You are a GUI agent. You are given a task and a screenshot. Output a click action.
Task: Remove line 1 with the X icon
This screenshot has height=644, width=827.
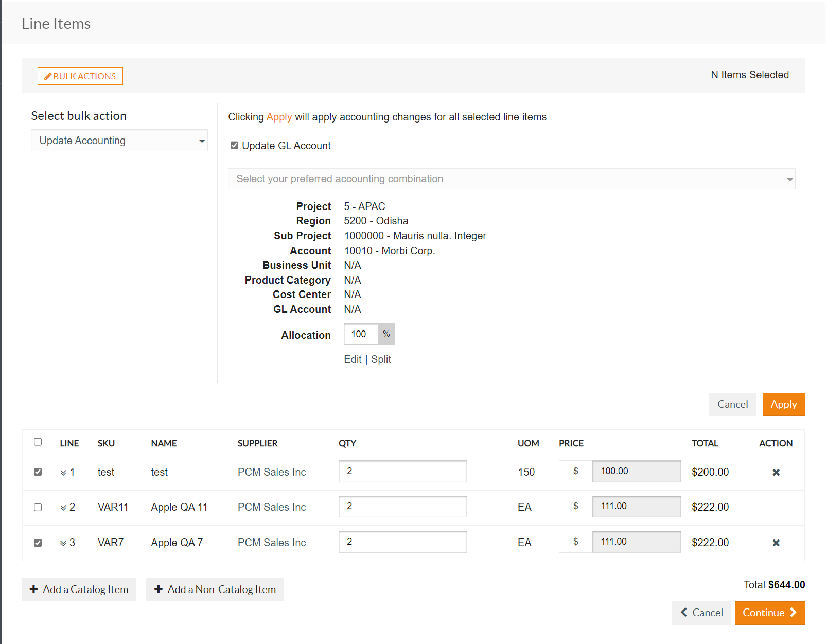(776, 472)
